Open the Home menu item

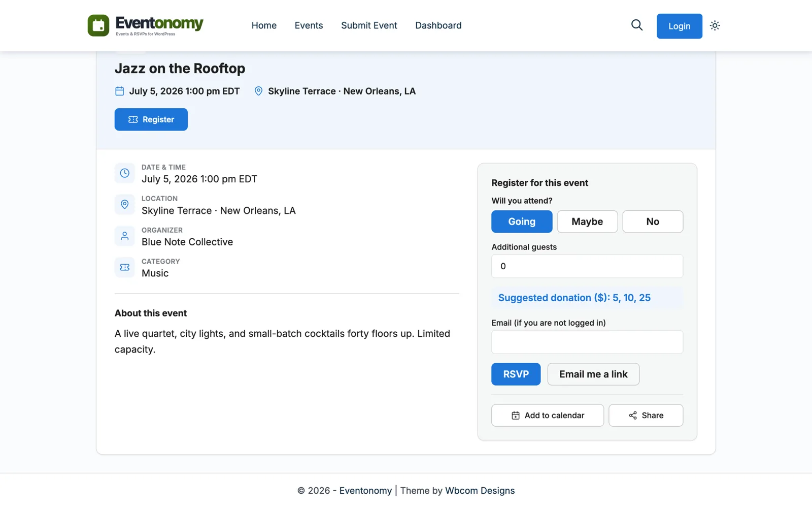(264, 25)
